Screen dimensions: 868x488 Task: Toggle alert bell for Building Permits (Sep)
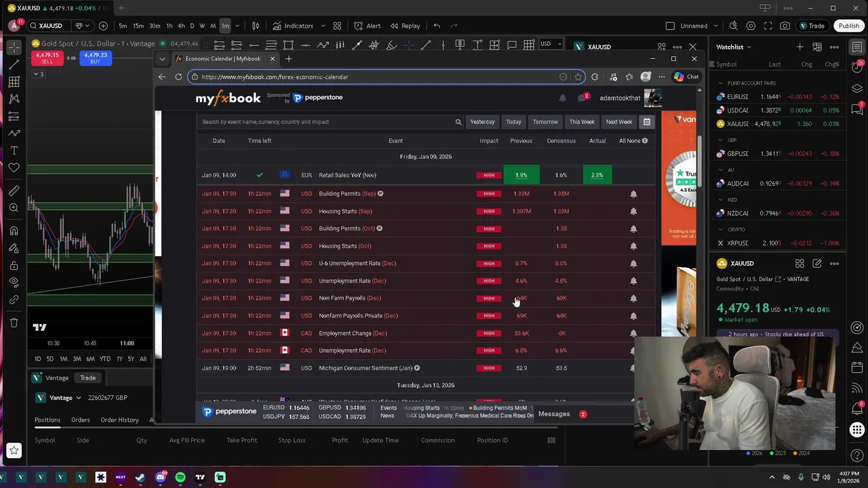click(633, 194)
